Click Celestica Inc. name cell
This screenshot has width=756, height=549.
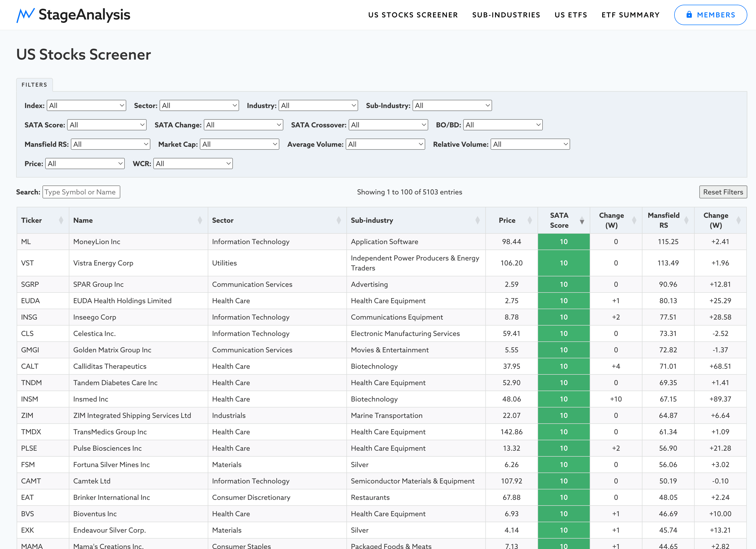click(138, 333)
